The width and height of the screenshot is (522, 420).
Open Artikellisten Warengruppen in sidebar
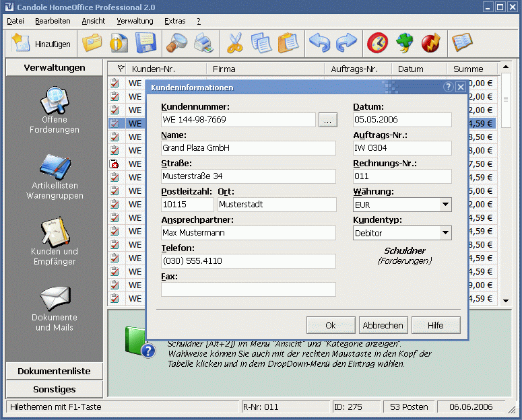[54, 177]
